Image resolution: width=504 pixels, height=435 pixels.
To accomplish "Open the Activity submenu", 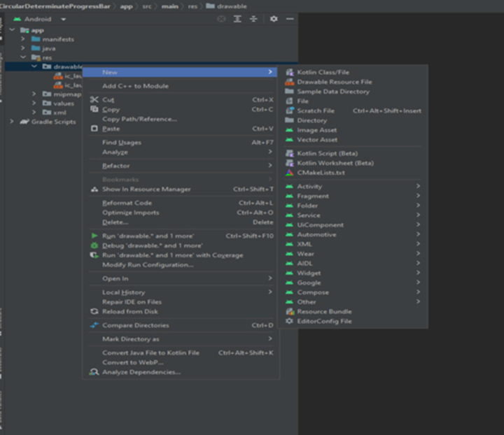I will (x=353, y=187).
